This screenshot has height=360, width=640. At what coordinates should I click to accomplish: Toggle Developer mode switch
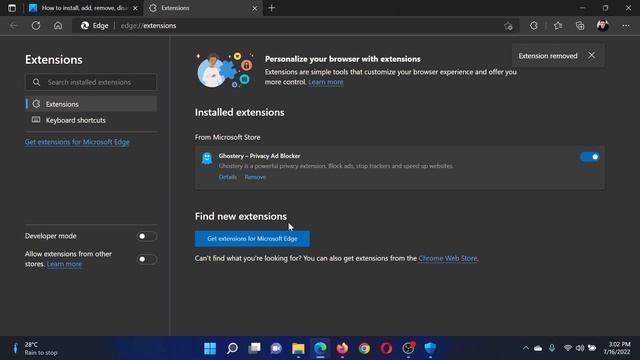pos(147,236)
